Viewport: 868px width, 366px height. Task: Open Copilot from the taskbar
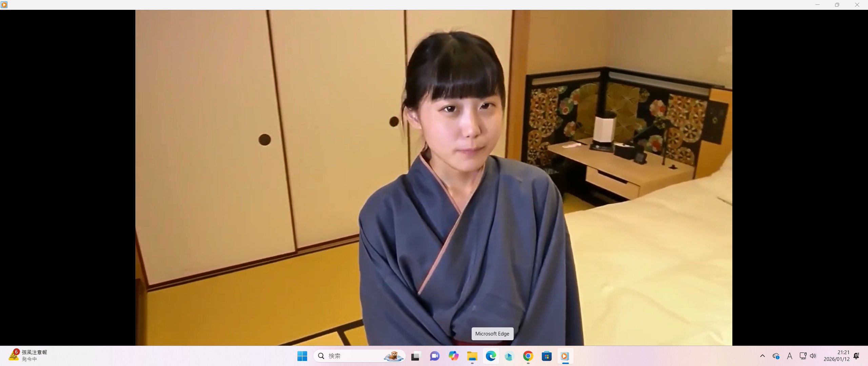(x=453, y=356)
